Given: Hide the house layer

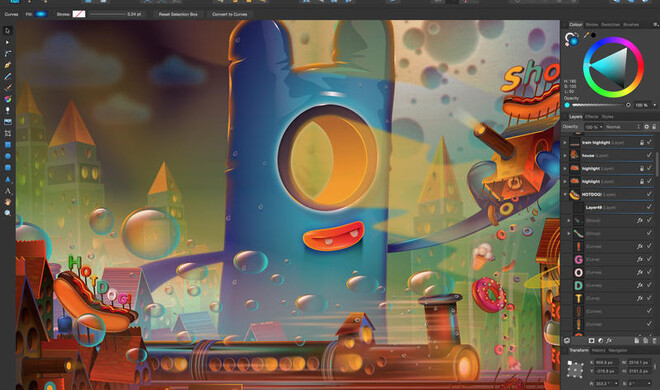Looking at the screenshot, I should click(x=649, y=156).
